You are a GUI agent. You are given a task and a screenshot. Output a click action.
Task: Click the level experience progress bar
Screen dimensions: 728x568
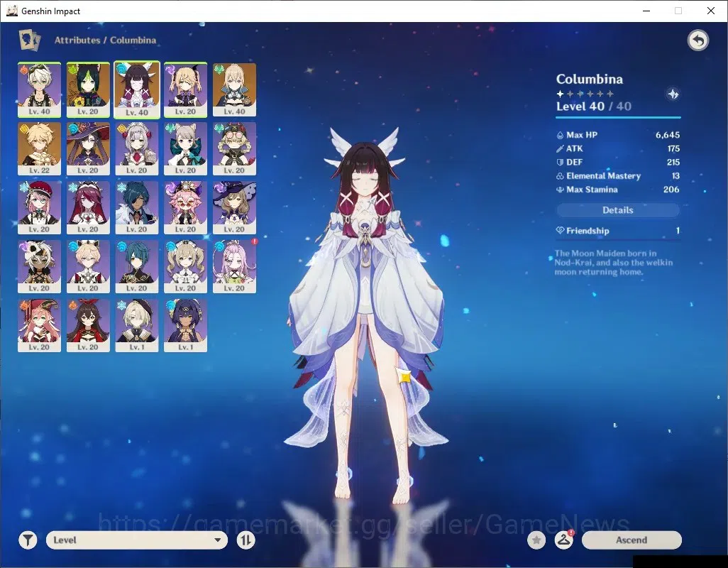tap(619, 117)
